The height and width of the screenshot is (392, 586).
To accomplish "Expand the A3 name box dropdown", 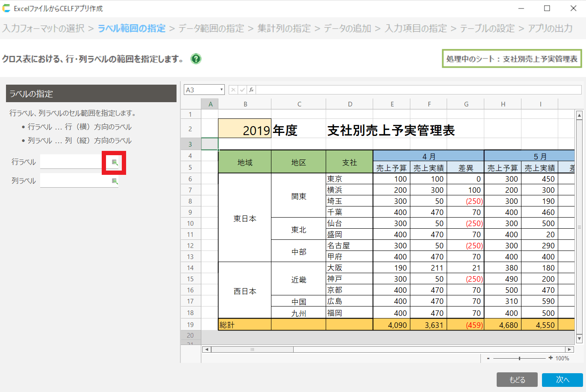I will point(221,90).
